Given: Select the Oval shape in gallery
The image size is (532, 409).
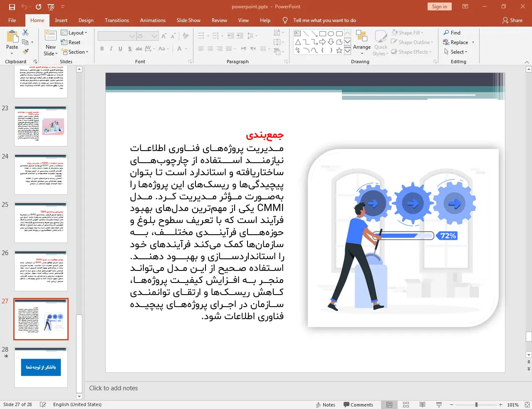Looking at the screenshot, I should click(331, 34).
